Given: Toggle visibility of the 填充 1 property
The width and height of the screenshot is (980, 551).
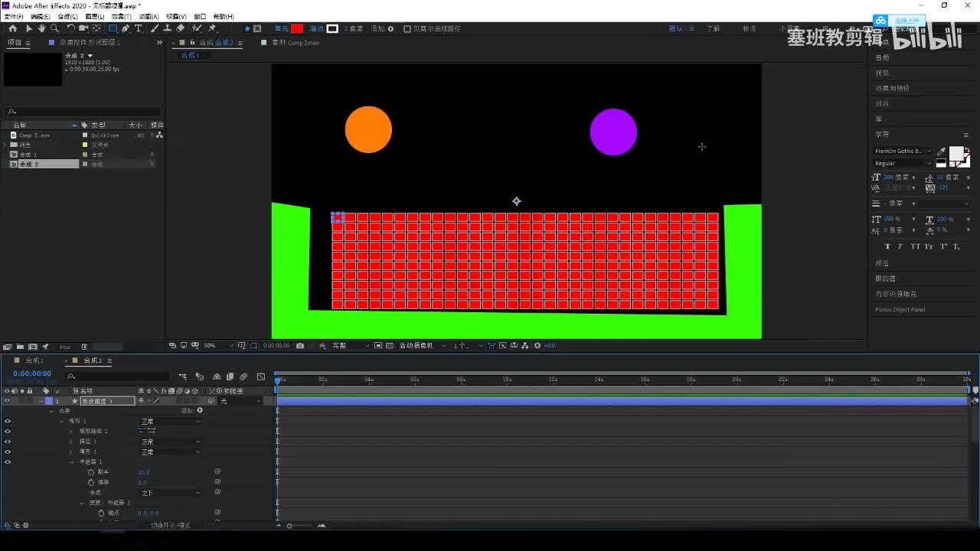Looking at the screenshot, I should pos(8,452).
